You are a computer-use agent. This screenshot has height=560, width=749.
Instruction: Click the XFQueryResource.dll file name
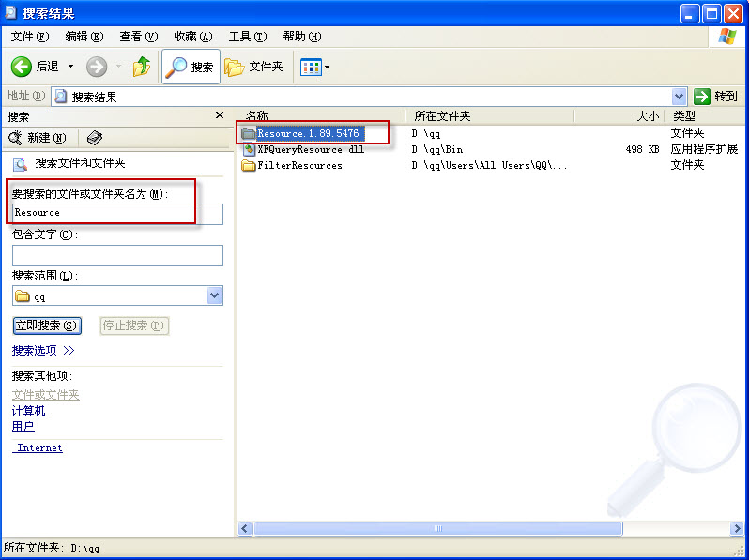[311, 149]
